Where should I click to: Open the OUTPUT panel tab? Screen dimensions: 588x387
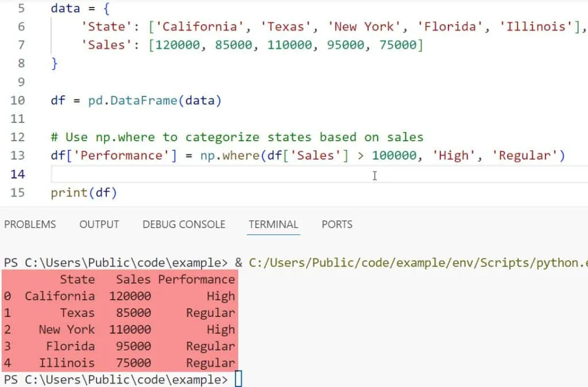(99, 225)
